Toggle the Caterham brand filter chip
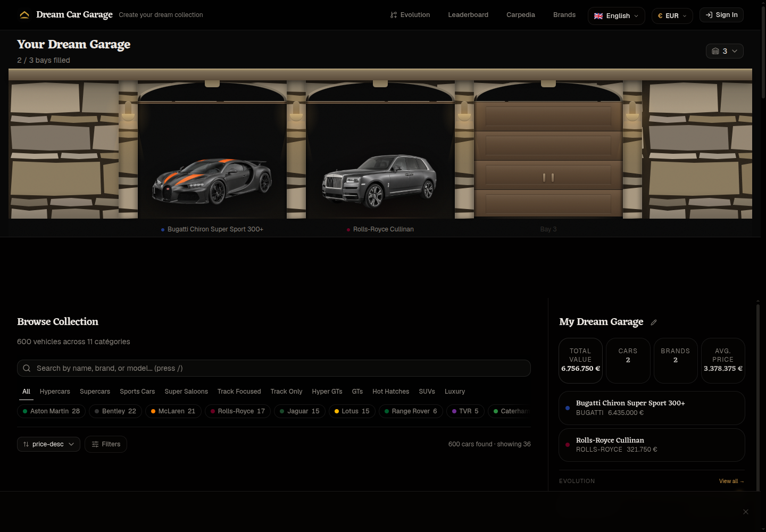The image size is (766, 532). point(510,411)
